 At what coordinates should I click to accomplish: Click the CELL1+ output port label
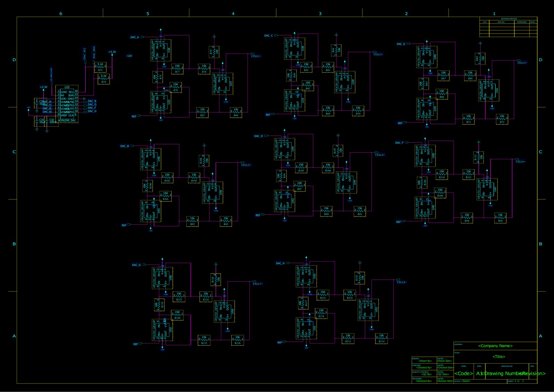coord(256,56)
